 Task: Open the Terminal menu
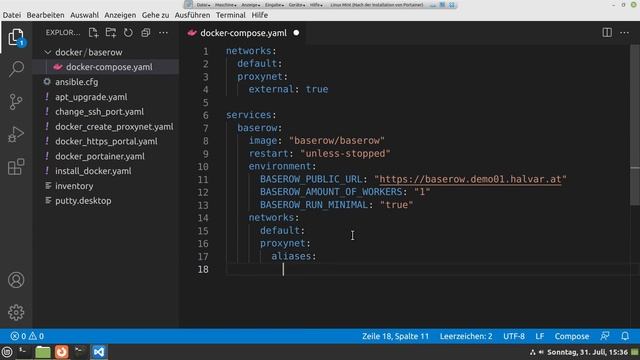tap(231, 15)
